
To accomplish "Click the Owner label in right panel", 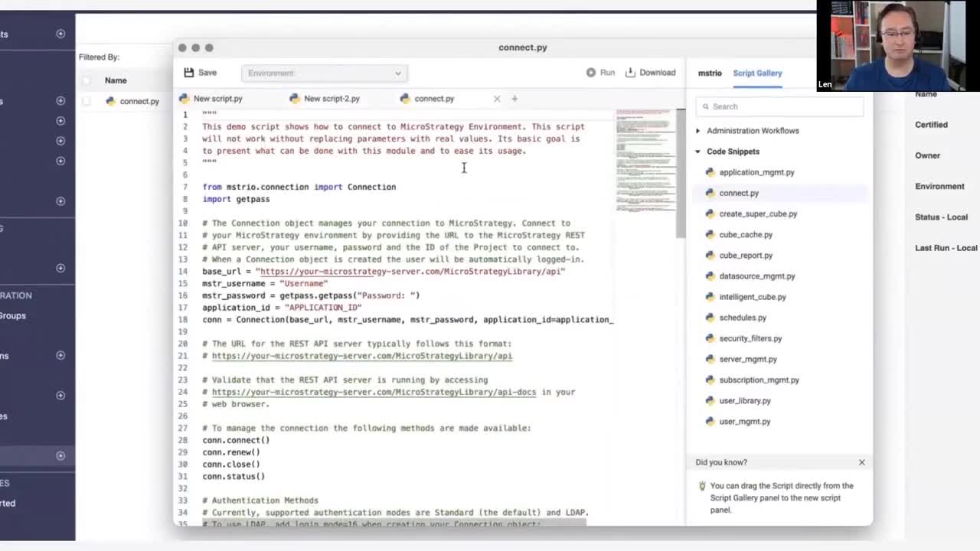I will pyautogui.click(x=927, y=155).
